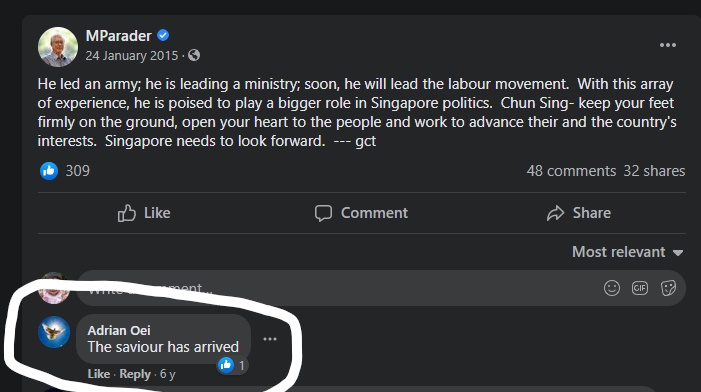Expand the Most relevant sorting dropdown
Viewport: 701px width, 392px height.
628,252
